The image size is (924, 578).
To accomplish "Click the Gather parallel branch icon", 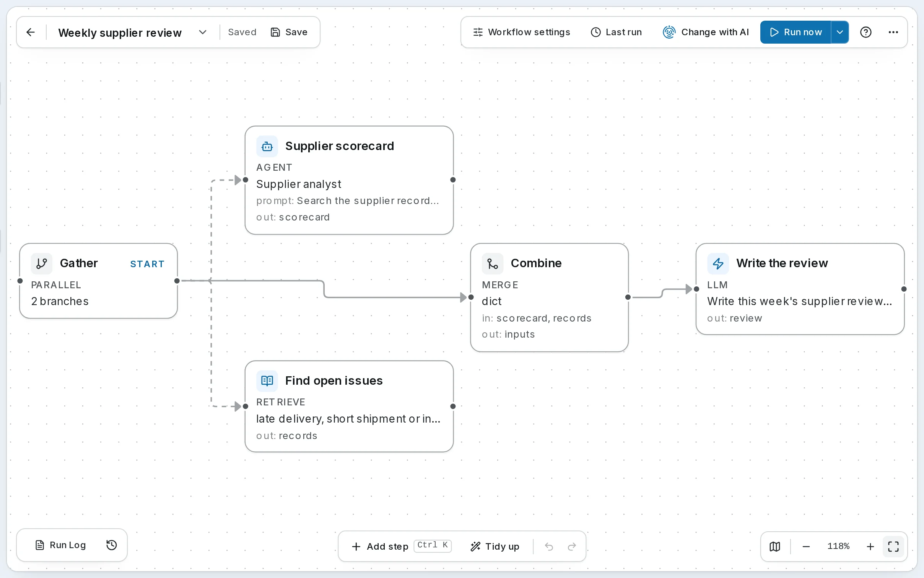I will [x=42, y=263].
